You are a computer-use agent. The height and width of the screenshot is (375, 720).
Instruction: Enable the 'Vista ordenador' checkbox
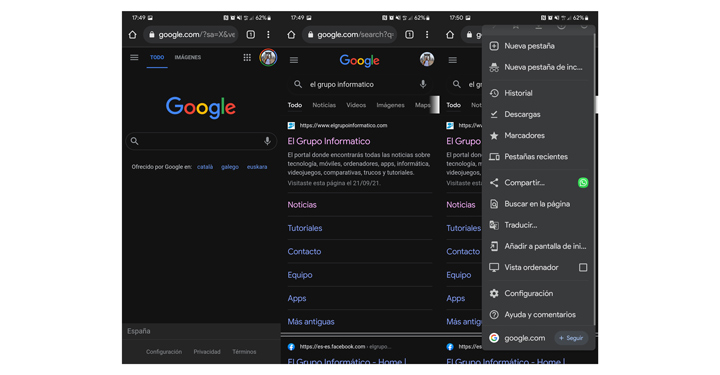(583, 267)
